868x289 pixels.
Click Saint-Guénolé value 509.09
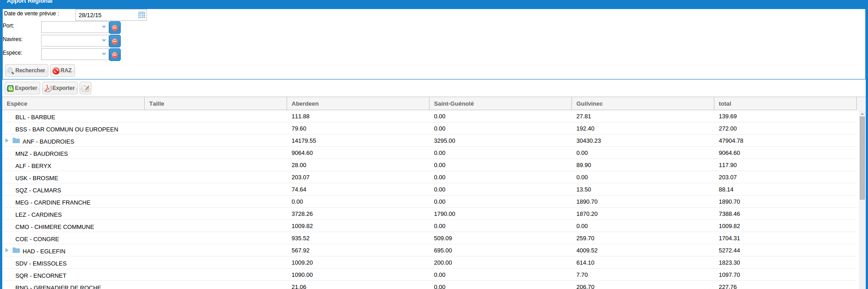(443, 238)
